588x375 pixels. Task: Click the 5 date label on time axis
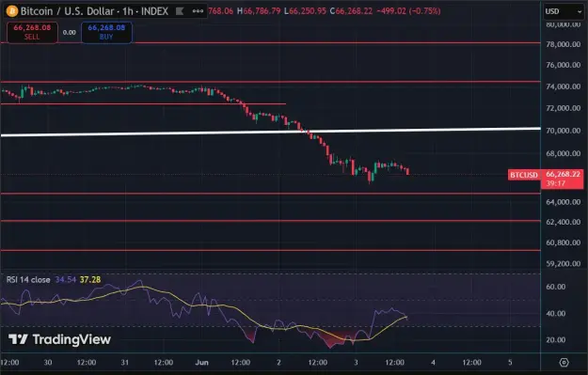[510, 362]
